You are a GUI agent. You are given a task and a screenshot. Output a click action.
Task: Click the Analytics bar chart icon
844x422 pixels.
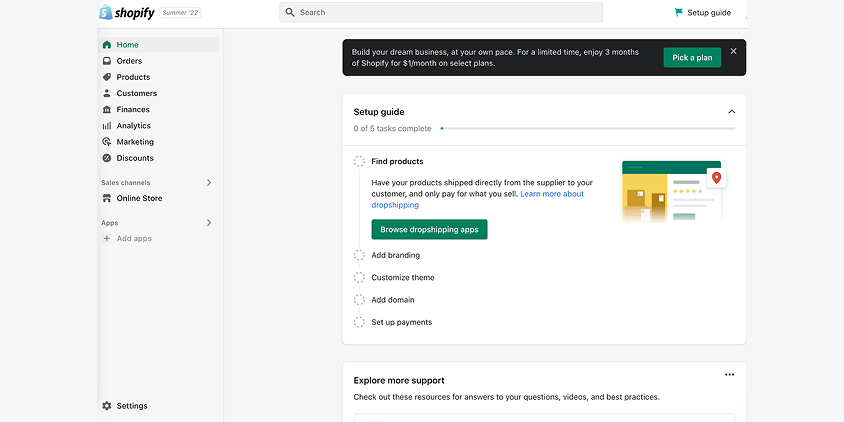107,125
